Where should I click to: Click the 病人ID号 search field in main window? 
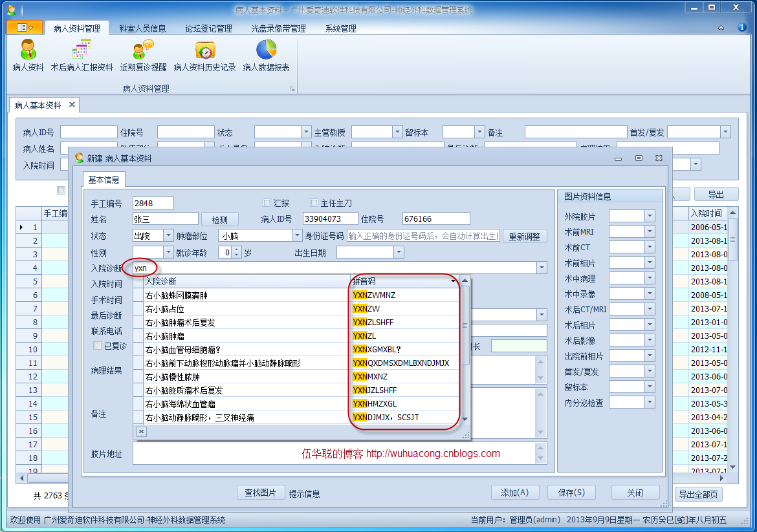(89, 132)
